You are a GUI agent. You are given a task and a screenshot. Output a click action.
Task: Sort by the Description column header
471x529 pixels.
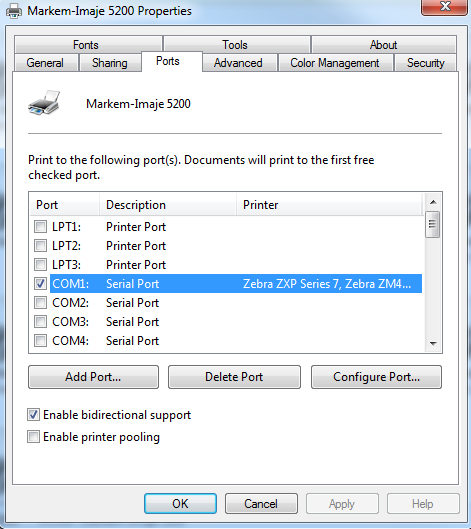(168, 205)
